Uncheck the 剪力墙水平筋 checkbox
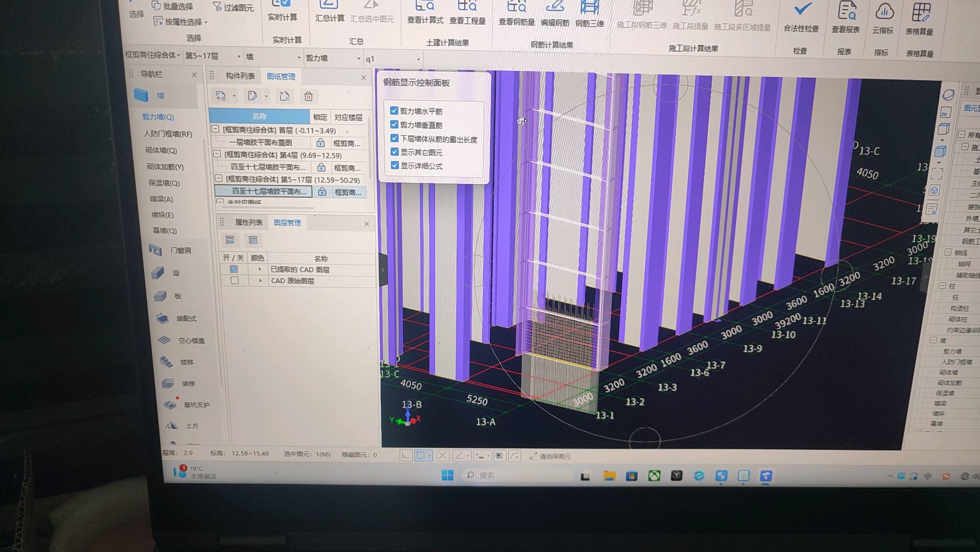The image size is (980, 552). coord(394,110)
